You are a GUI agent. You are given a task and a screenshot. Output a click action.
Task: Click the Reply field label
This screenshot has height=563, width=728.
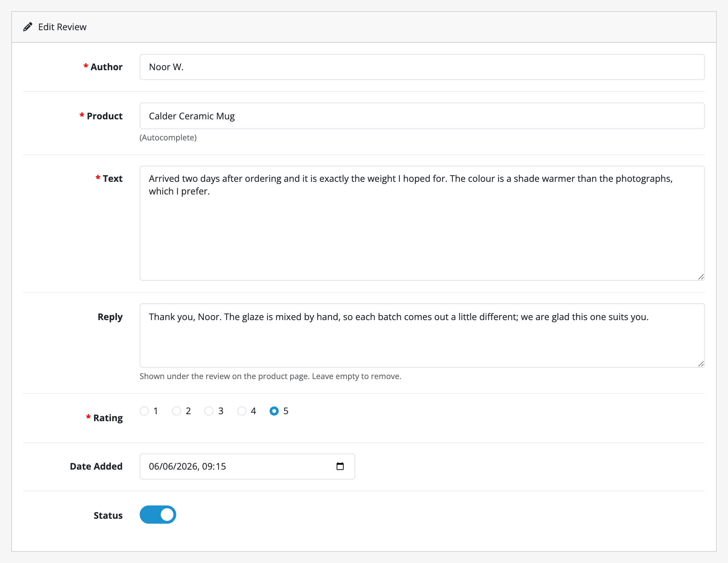click(x=110, y=317)
